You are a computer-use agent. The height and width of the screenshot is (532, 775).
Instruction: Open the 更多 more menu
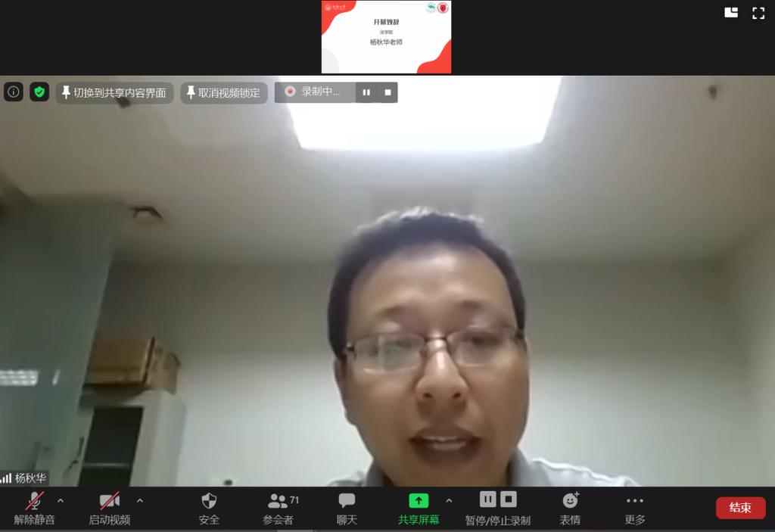[635, 508]
